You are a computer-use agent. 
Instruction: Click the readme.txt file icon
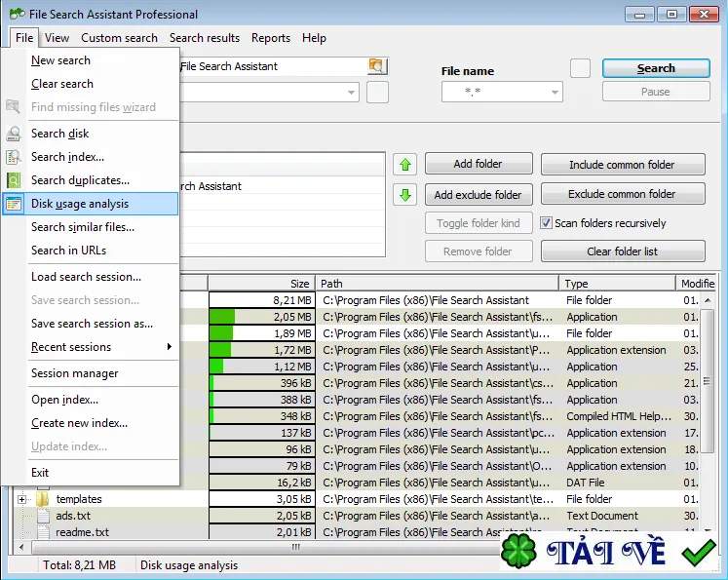point(43,532)
